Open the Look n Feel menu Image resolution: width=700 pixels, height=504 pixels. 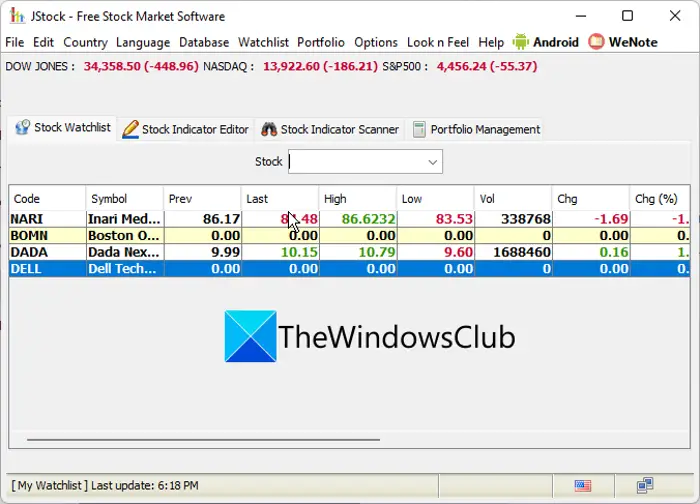[438, 42]
